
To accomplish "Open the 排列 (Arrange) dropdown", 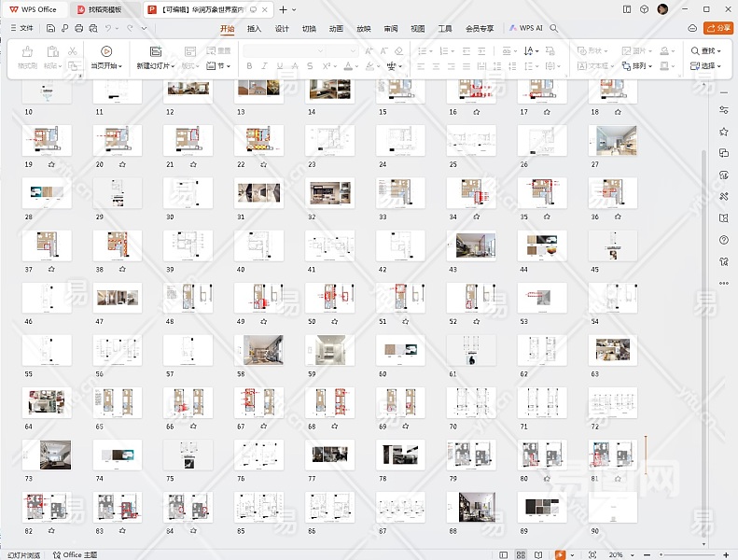I will click(x=641, y=66).
